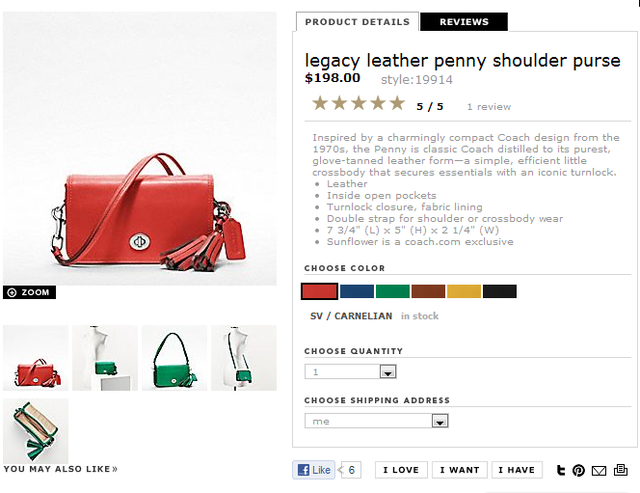640x493 pixels.
Task: Share product on Twitter icon
Action: point(561,471)
